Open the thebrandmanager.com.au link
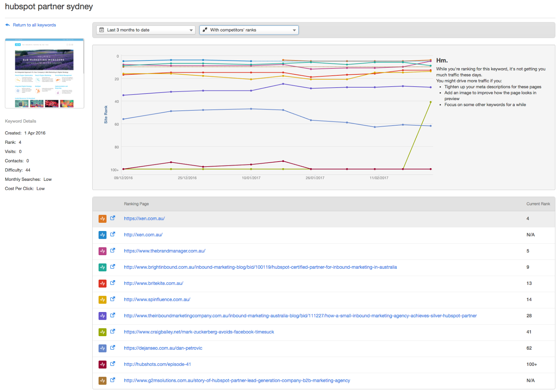Image resolution: width=559 pixels, height=392 pixels. [x=165, y=251]
